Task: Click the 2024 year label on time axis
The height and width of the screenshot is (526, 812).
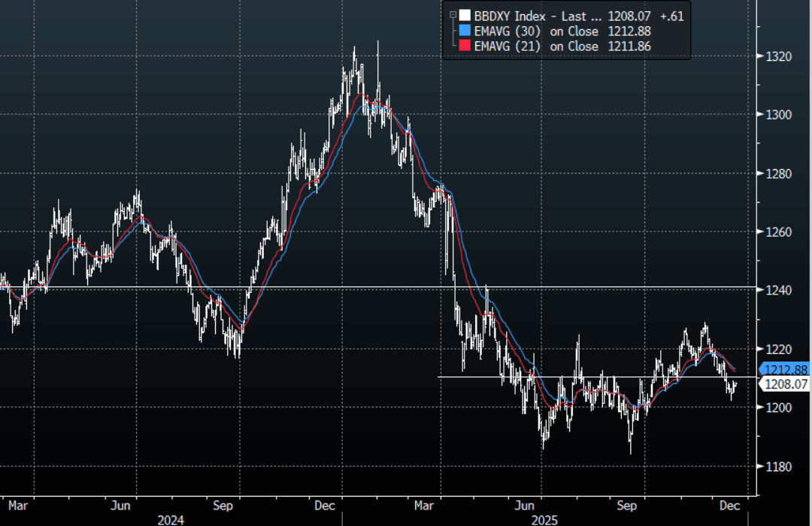Action: click(169, 519)
